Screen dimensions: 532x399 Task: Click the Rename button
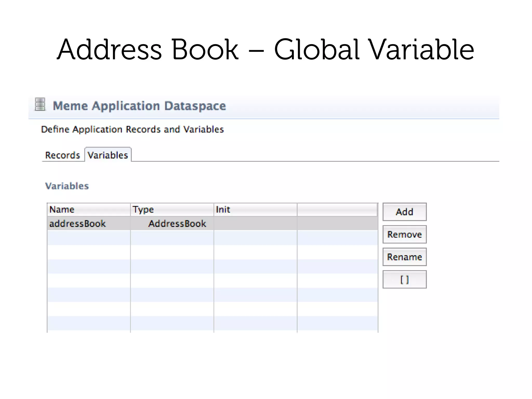coord(404,257)
